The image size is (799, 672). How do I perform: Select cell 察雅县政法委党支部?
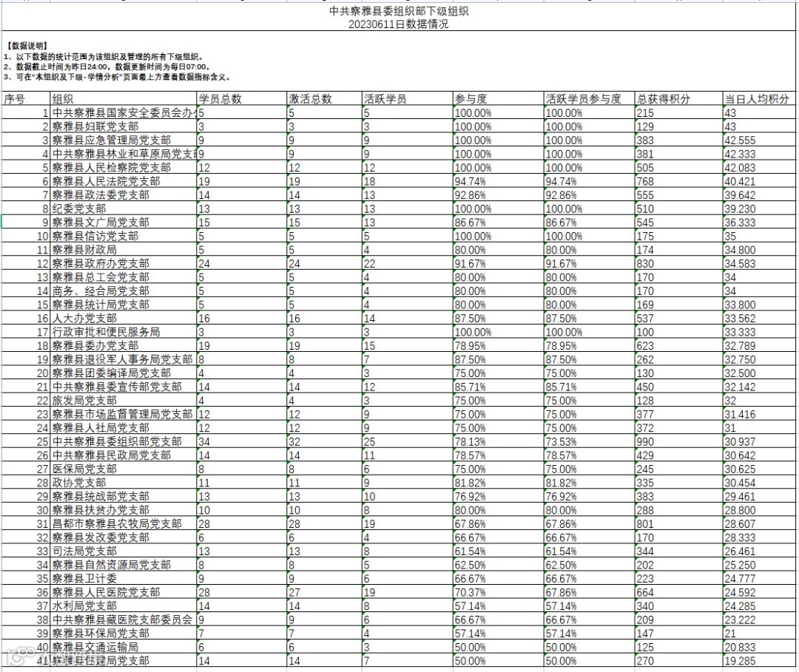pos(124,195)
